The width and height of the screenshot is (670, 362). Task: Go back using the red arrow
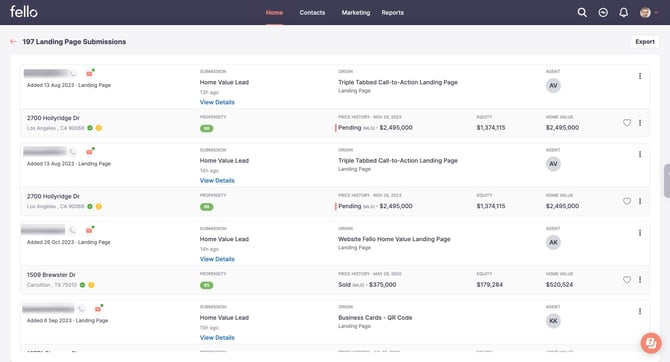[x=13, y=41]
